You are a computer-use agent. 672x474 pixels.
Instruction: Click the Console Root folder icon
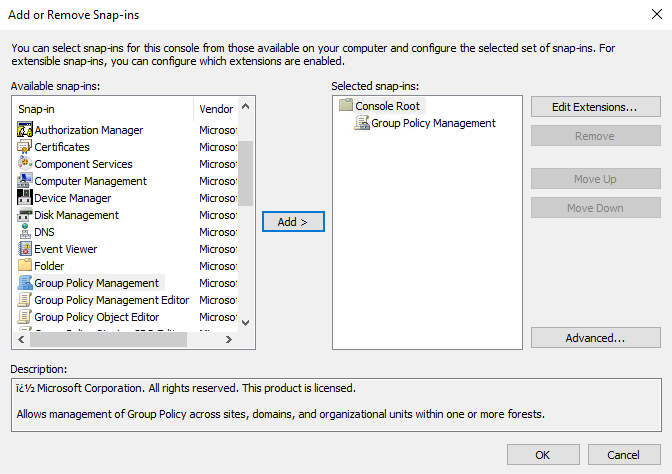click(345, 105)
